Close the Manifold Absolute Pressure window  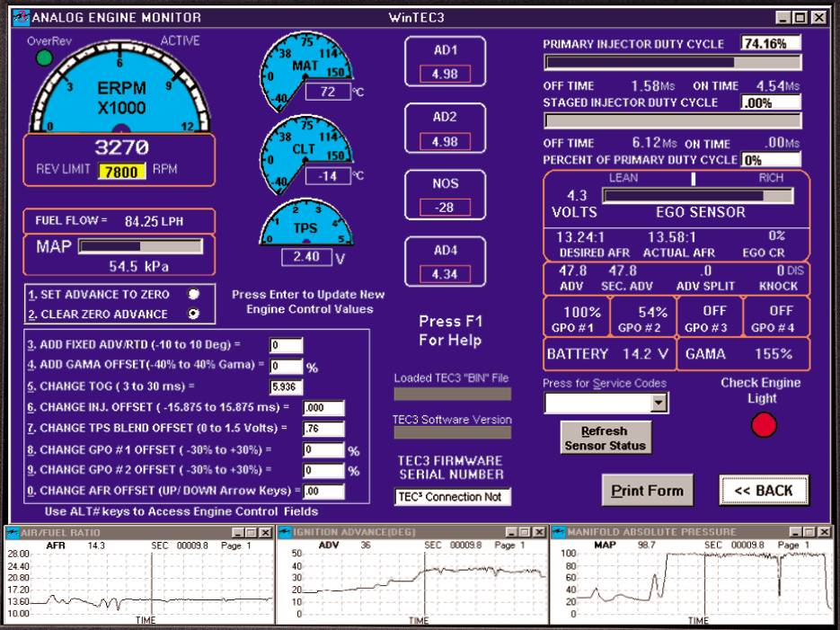[x=824, y=532]
